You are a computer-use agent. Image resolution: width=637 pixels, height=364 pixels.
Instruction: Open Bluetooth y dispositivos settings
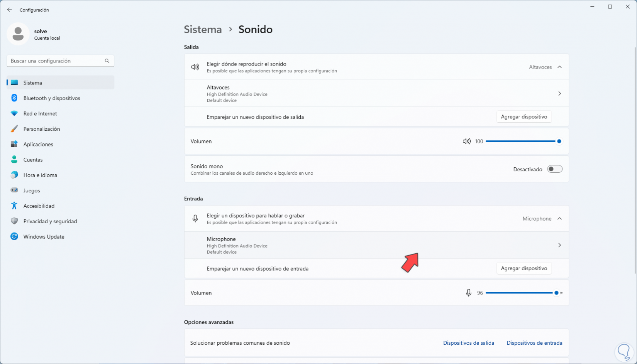point(52,98)
